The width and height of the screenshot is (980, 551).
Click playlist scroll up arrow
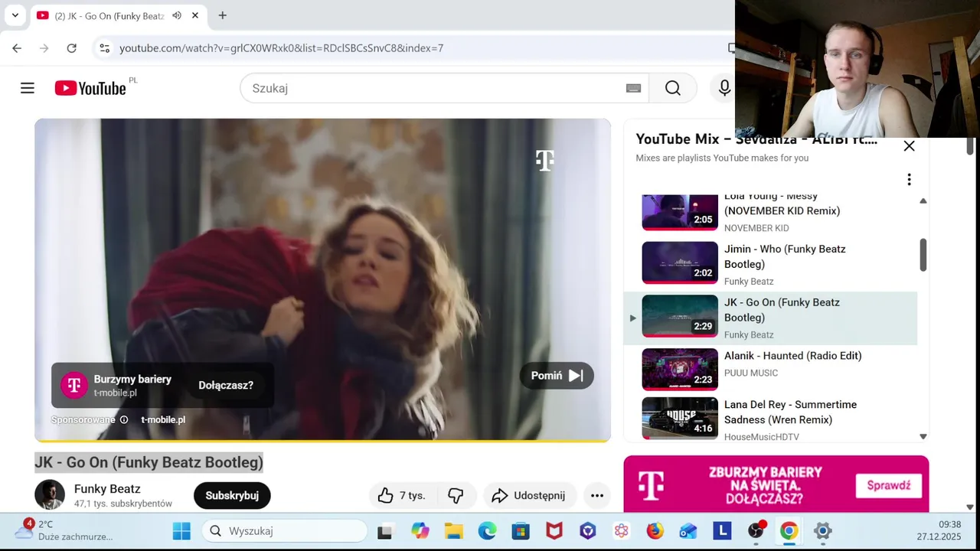coord(923,201)
